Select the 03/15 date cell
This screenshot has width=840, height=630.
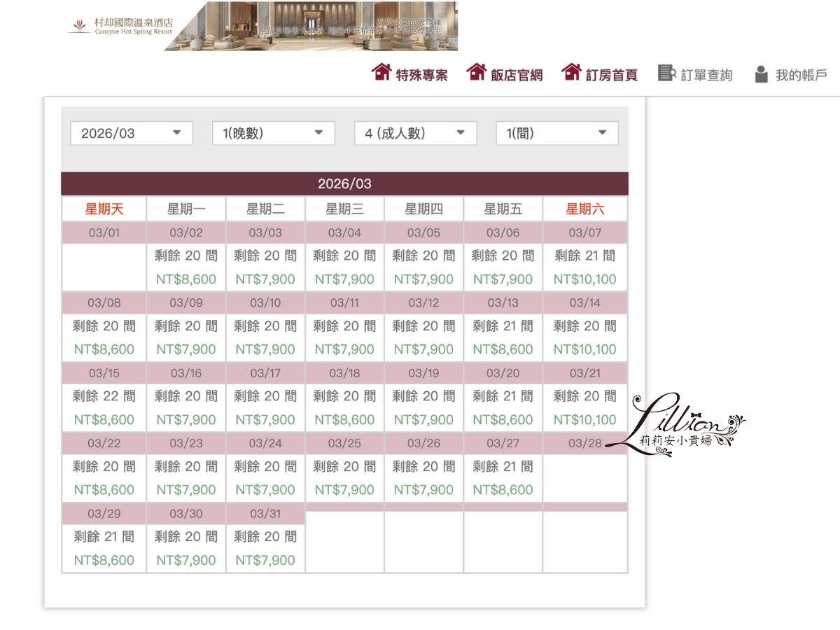pos(103,372)
